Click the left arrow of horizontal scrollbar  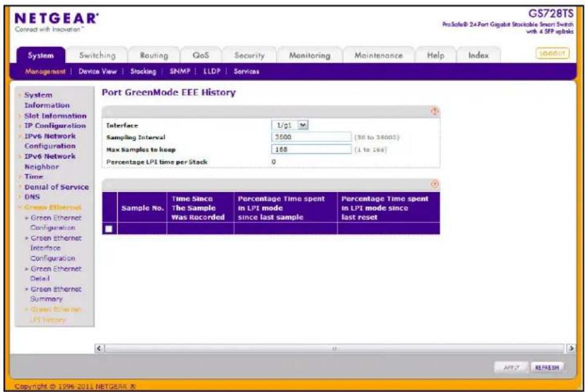point(99,348)
